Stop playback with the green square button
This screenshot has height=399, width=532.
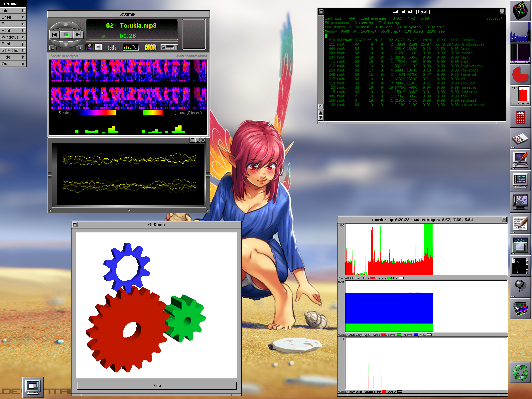click(x=66, y=35)
